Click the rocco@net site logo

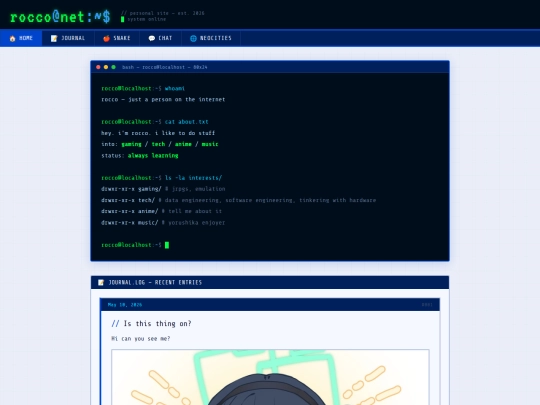click(60, 17)
